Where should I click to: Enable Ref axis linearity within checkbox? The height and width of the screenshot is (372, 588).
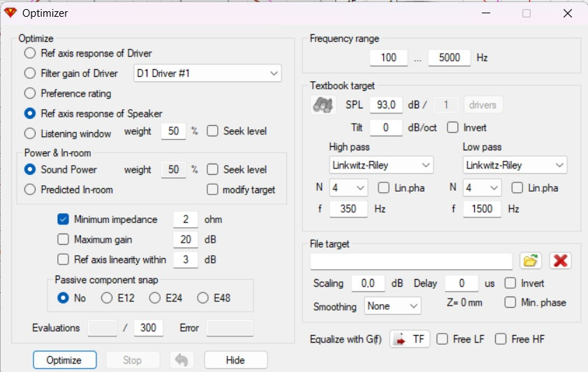click(x=63, y=259)
